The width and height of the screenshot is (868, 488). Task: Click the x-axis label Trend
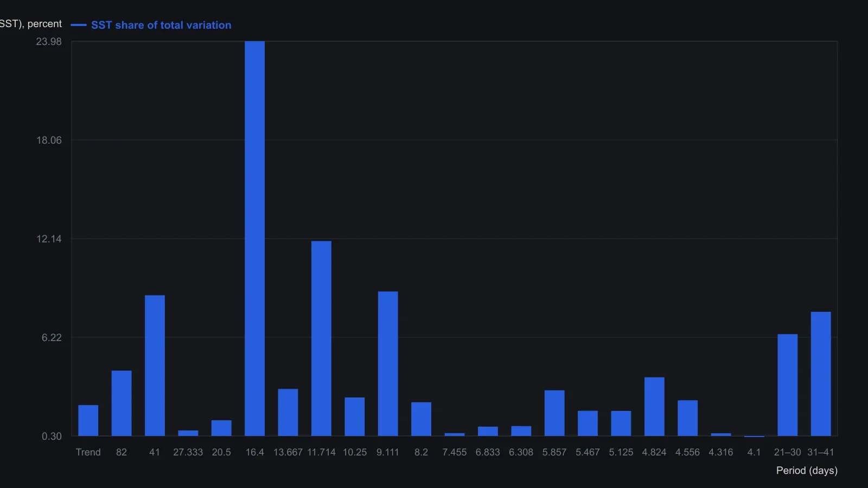(x=88, y=452)
